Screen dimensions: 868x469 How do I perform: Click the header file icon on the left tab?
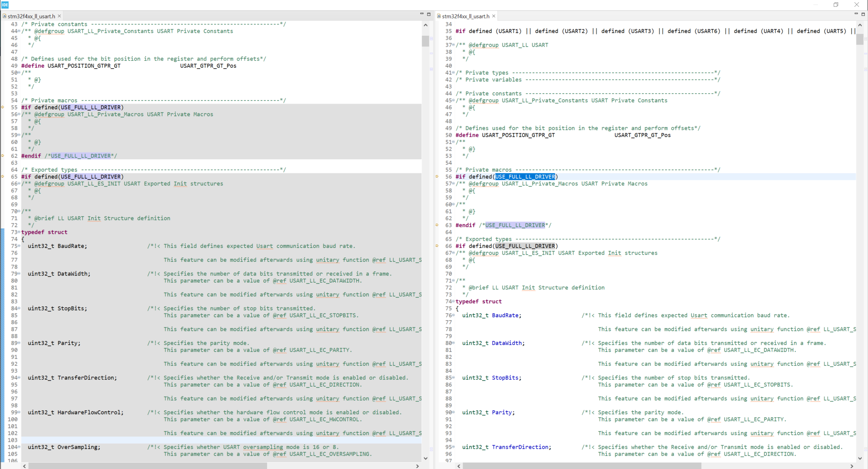[4, 16]
